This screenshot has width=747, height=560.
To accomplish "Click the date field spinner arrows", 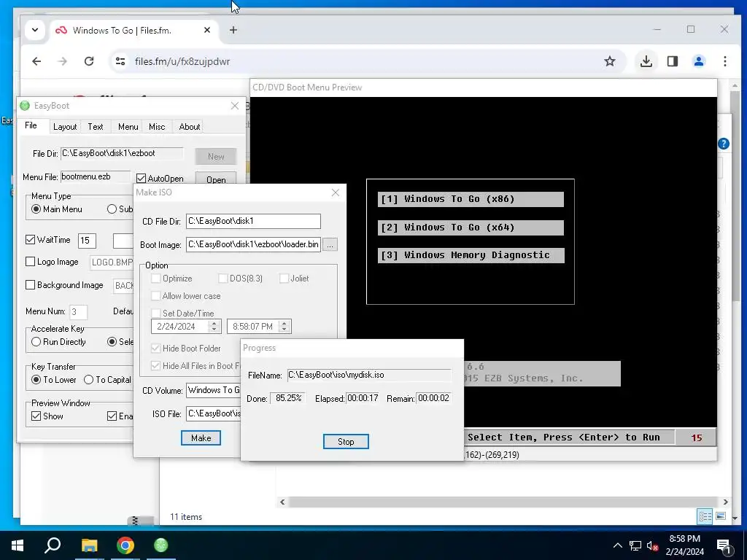I will point(214,326).
